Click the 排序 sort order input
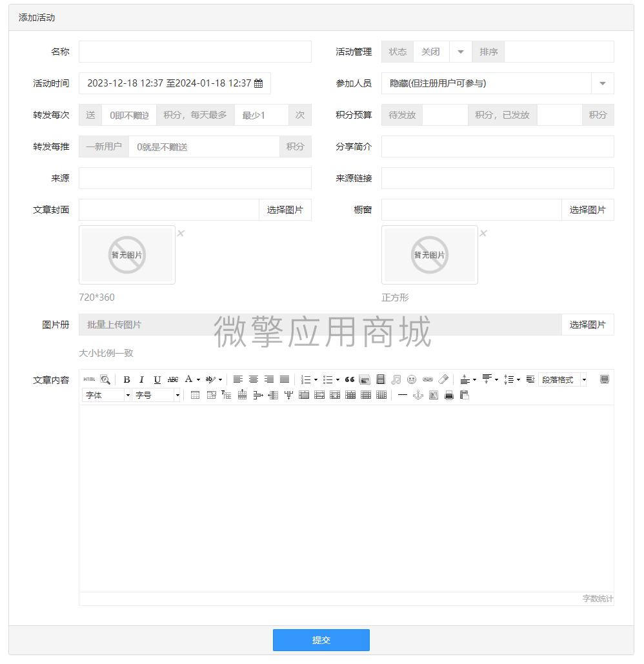The width and height of the screenshot is (644, 664). [x=559, y=52]
